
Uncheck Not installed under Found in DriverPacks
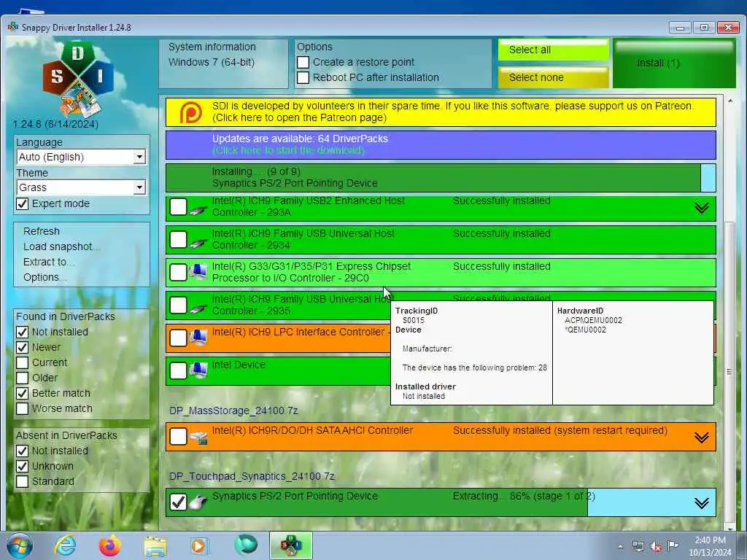tap(23, 332)
